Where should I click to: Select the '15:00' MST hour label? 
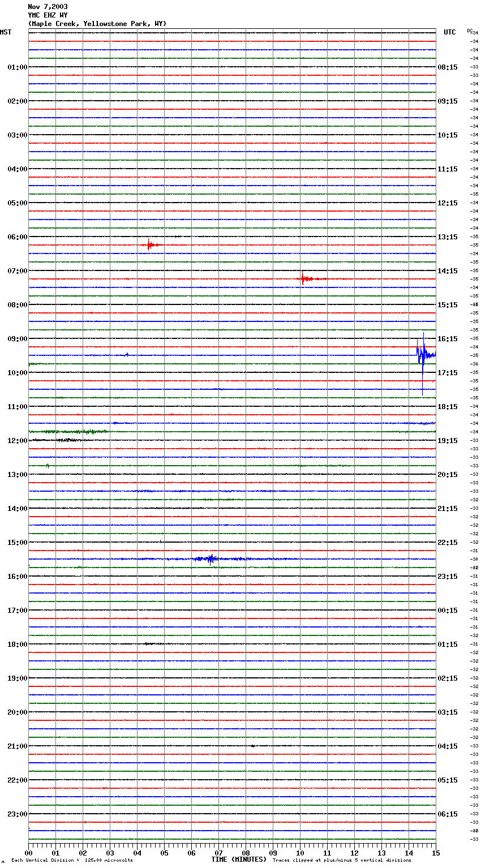coord(18,543)
